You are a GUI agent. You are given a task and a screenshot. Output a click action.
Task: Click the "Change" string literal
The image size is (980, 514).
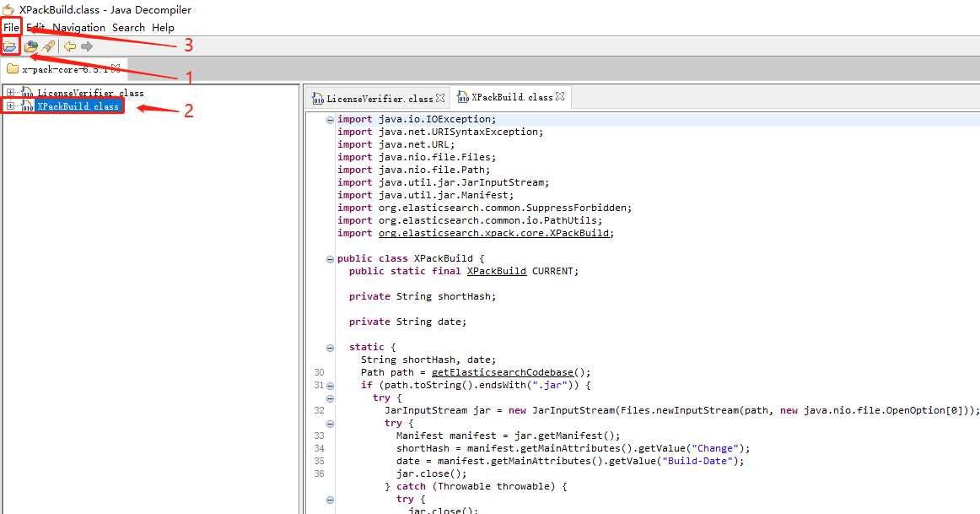click(x=714, y=448)
